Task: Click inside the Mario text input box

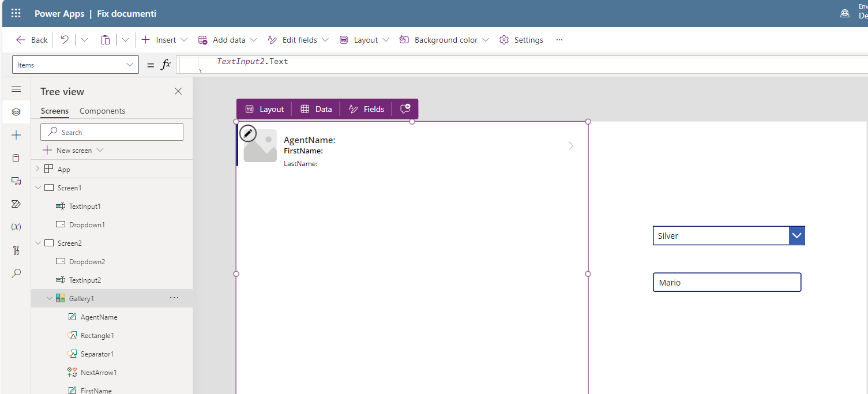Action: 727,282
